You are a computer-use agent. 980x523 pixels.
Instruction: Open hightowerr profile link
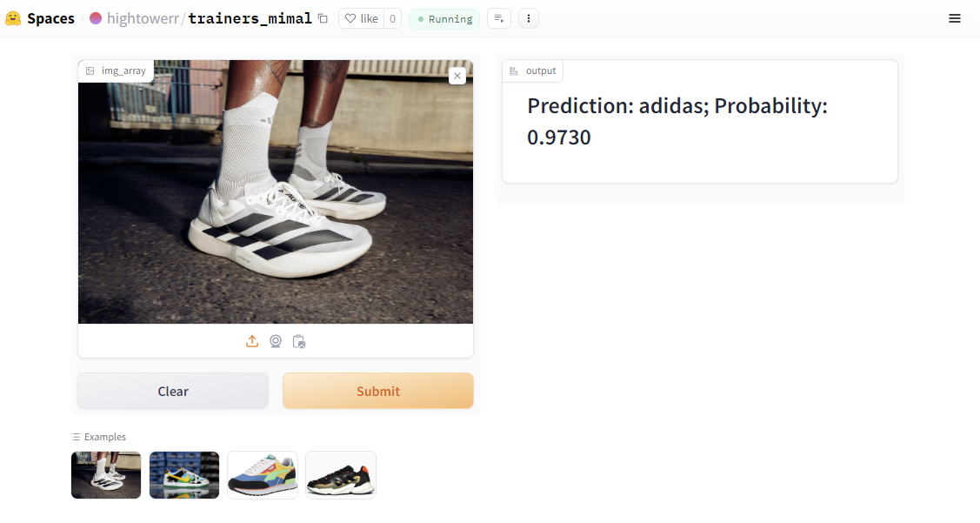[x=143, y=19]
